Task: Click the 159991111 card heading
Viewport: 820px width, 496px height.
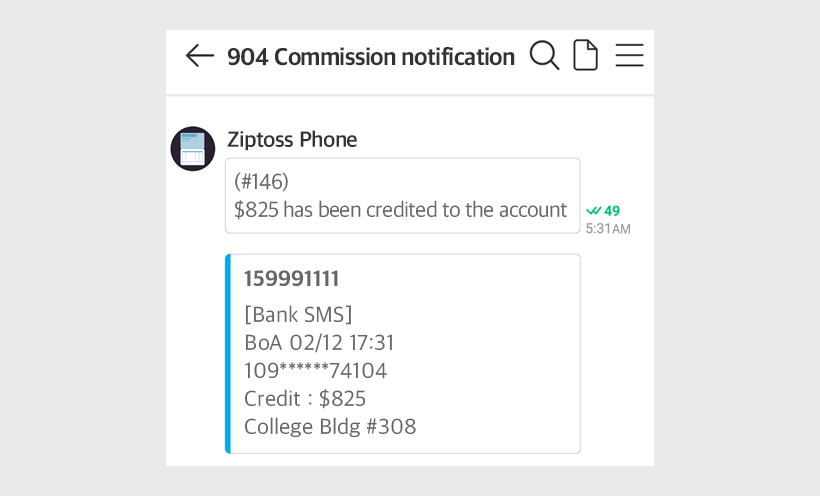Action: coord(292,279)
